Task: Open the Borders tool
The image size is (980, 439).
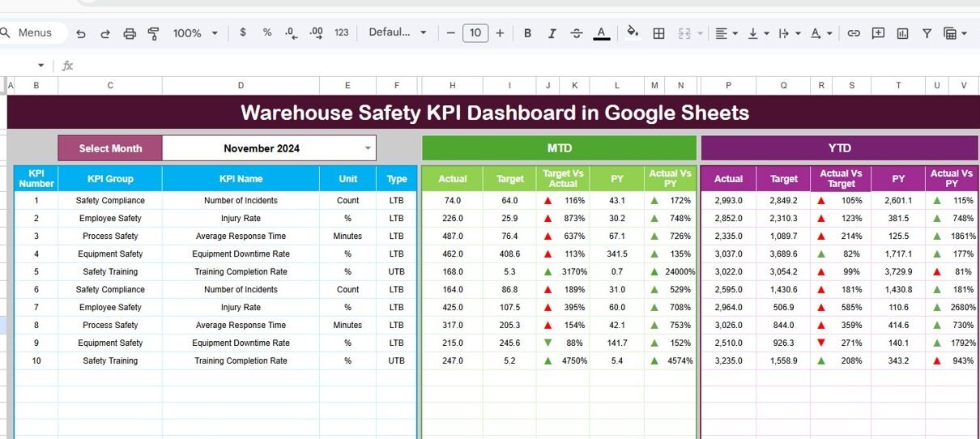Action: (659, 33)
